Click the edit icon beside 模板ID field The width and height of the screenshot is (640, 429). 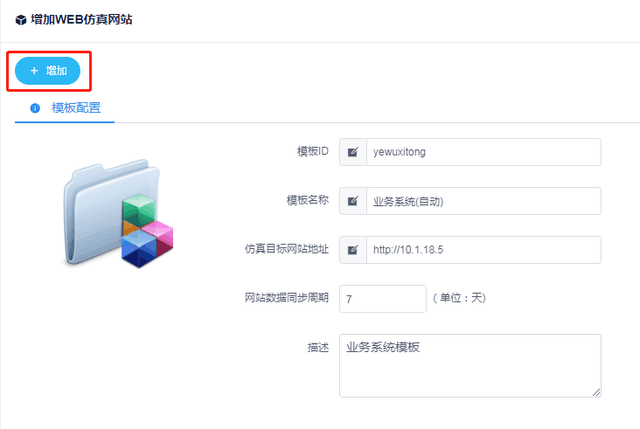point(353,152)
